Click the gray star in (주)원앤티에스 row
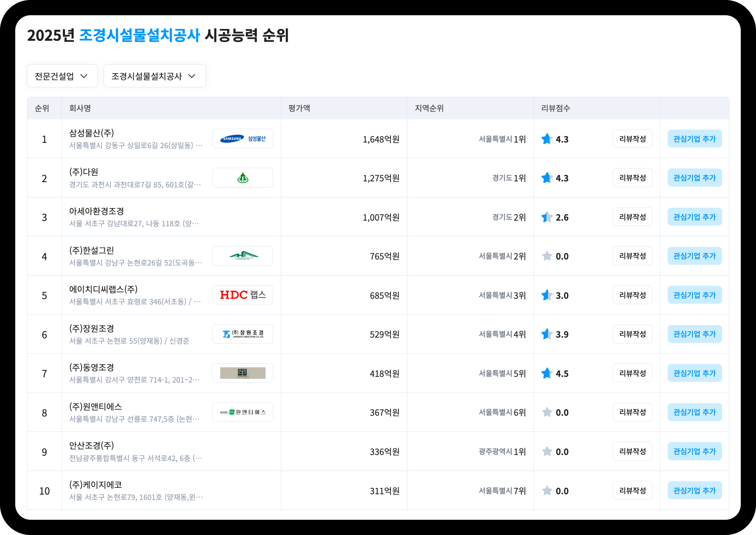Image resolution: width=756 pixels, height=535 pixels. (547, 412)
